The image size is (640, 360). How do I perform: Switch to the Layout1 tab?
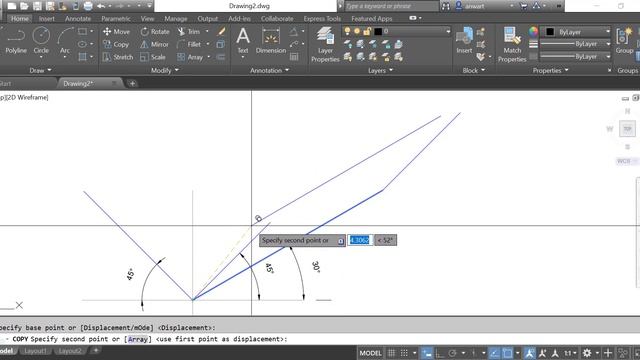(35, 351)
